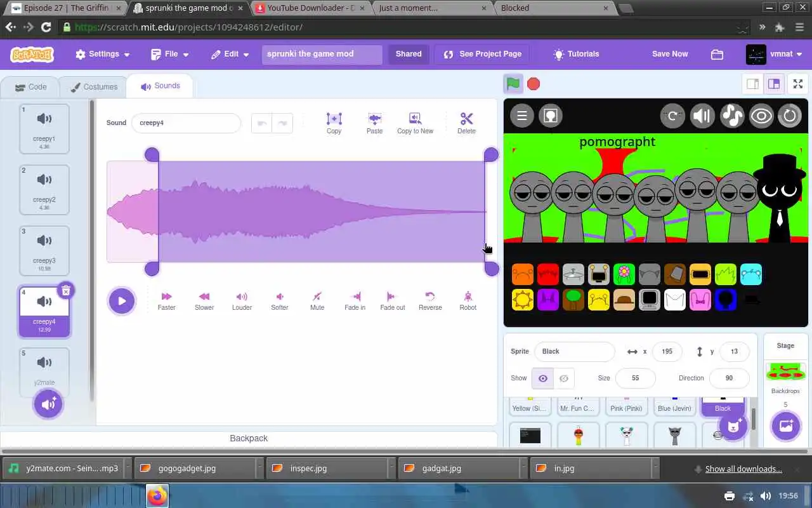Screen dimensions: 812x508
Task: Click the circular reset arrow on the stage
Action: 790,116
